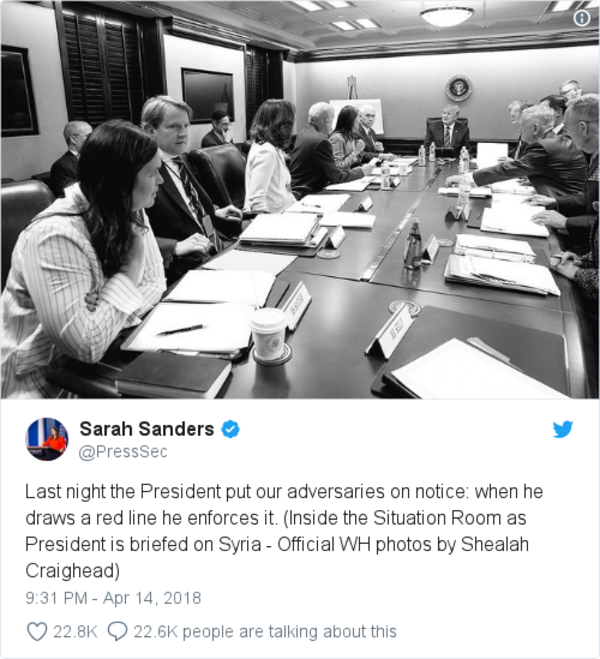The width and height of the screenshot is (600, 659).
Task: Click the ceiling light fixture in the photo
Action: (447, 16)
